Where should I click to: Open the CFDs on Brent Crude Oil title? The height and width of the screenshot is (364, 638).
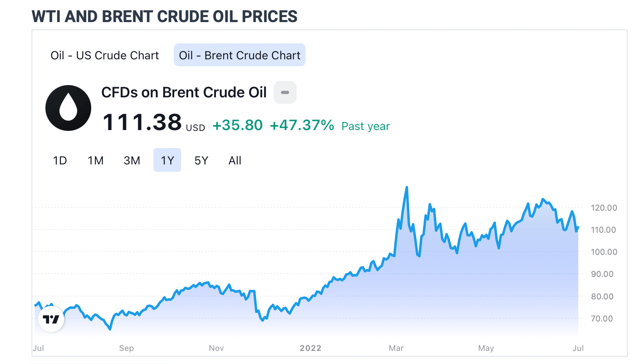(x=184, y=92)
